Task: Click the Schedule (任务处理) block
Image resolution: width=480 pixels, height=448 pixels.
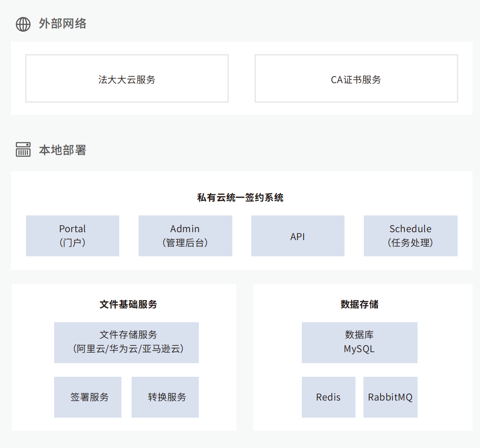Action: click(410, 236)
